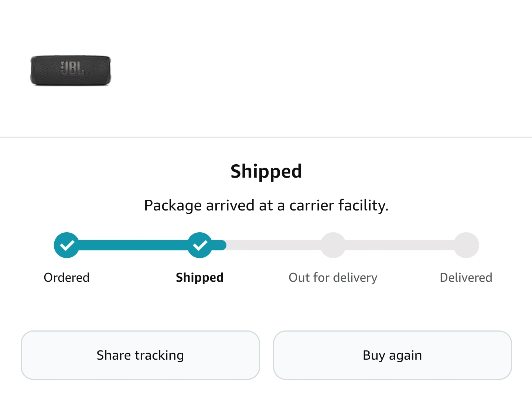Image resolution: width=532 pixels, height=401 pixels.
Task: Click the Shipped status heading
Action: coord(266,172)
